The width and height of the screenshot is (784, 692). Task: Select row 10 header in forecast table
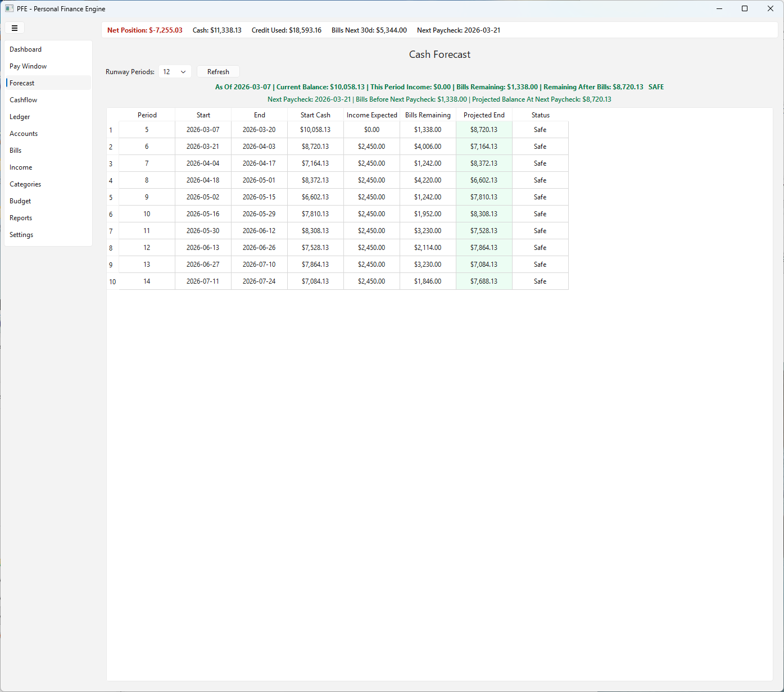click(x=112, y=281)
